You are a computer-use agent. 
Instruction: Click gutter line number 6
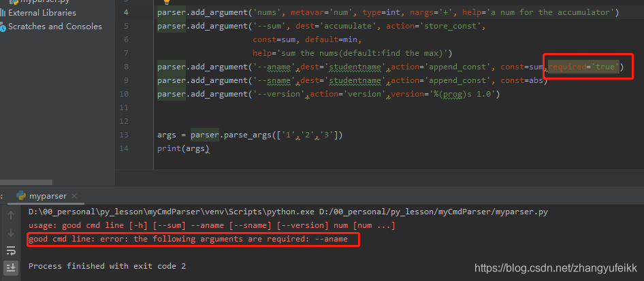click(126, 39)
